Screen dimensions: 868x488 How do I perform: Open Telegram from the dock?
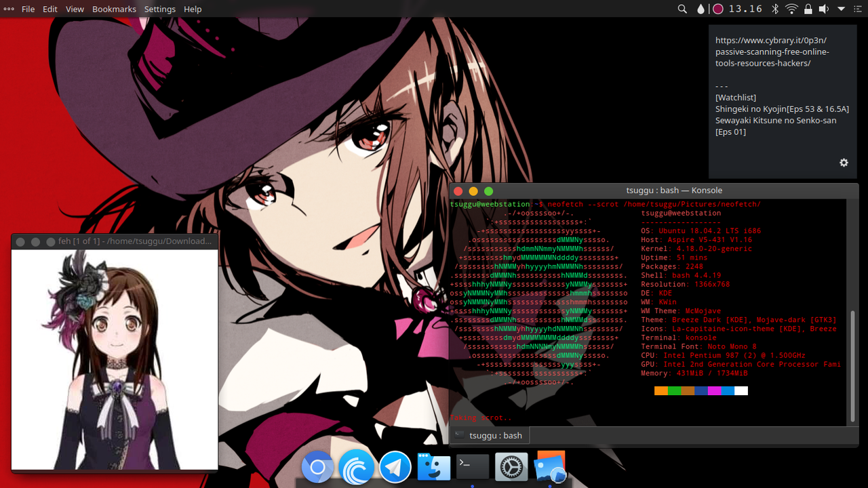click(x=395, y=467)
